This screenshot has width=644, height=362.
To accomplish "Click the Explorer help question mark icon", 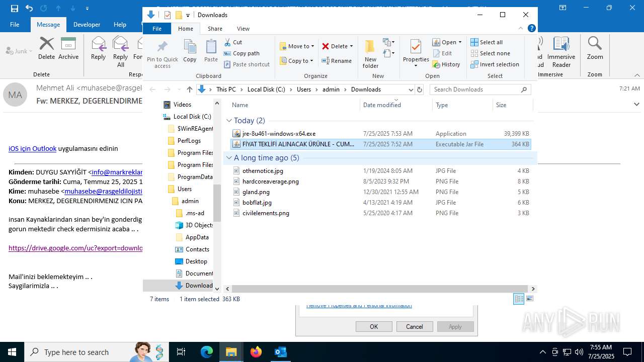I will pyautogui.click(x=532, y=29).
